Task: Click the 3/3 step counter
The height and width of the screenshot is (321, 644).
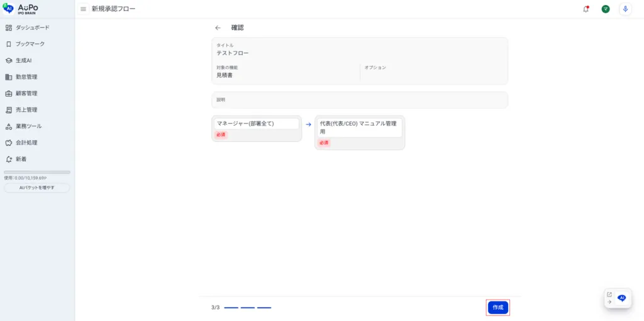Action: point(216,307)
